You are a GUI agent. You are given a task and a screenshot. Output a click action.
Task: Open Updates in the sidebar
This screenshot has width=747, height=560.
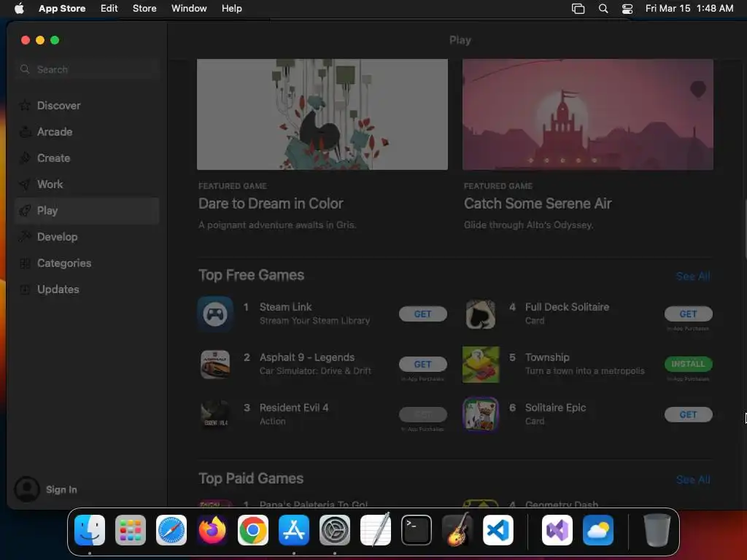pos(87,289)
